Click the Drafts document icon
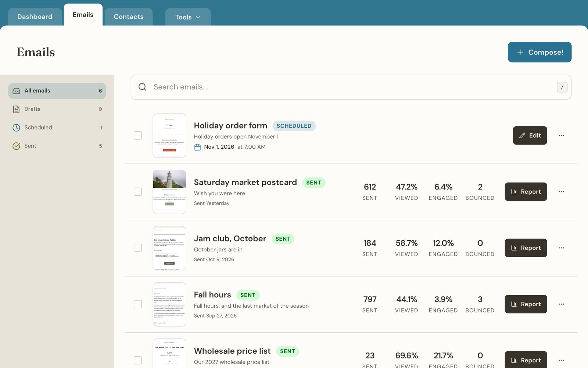The image size is (588, 368). click(x=16, y=109)
